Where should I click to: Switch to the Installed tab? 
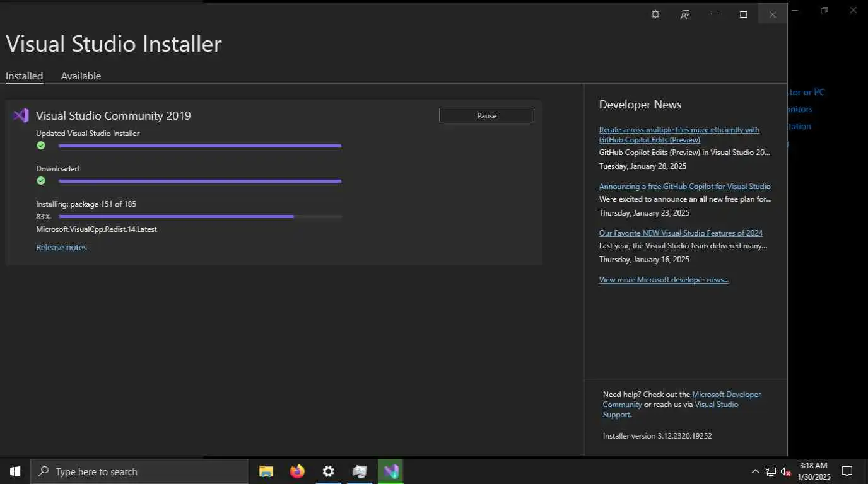tap(24, 76)
